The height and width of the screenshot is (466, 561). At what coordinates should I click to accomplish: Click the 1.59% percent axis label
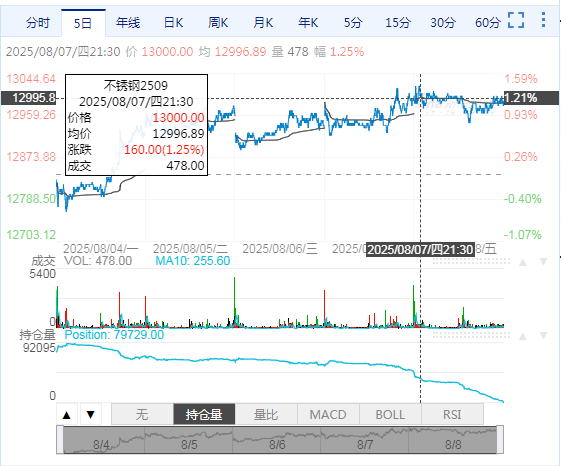tap(521, 79)
